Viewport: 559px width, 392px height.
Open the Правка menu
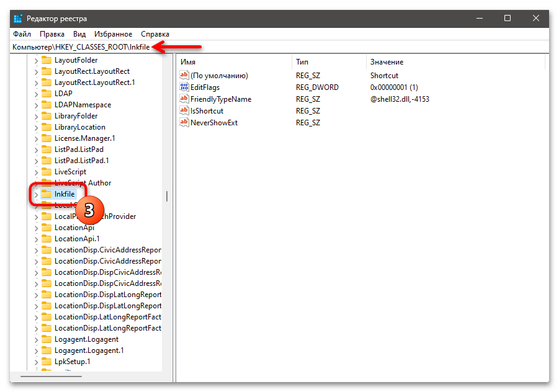pyautogui.click(x=52, y=34)
